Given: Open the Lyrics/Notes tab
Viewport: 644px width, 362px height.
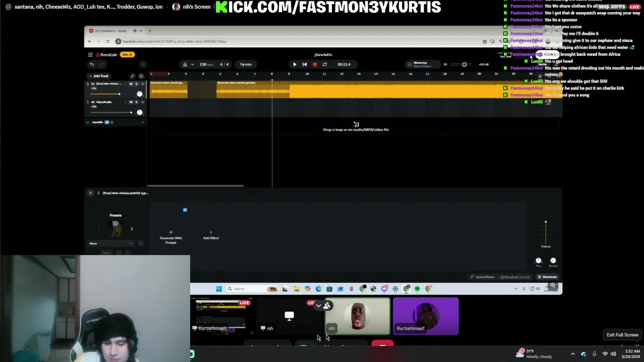Looking at the screenshot, I should click(483, 277).
